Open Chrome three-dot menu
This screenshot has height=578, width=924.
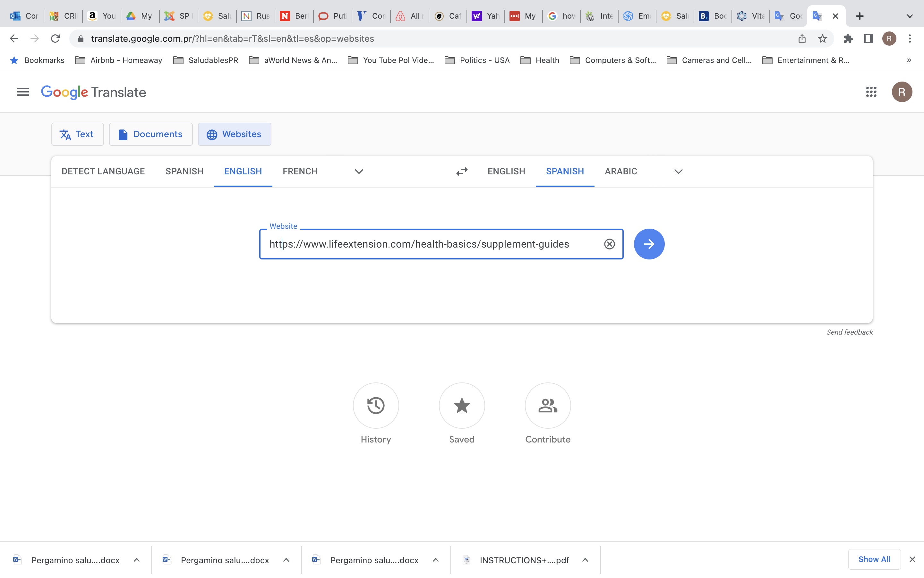[x=910, y=39]
